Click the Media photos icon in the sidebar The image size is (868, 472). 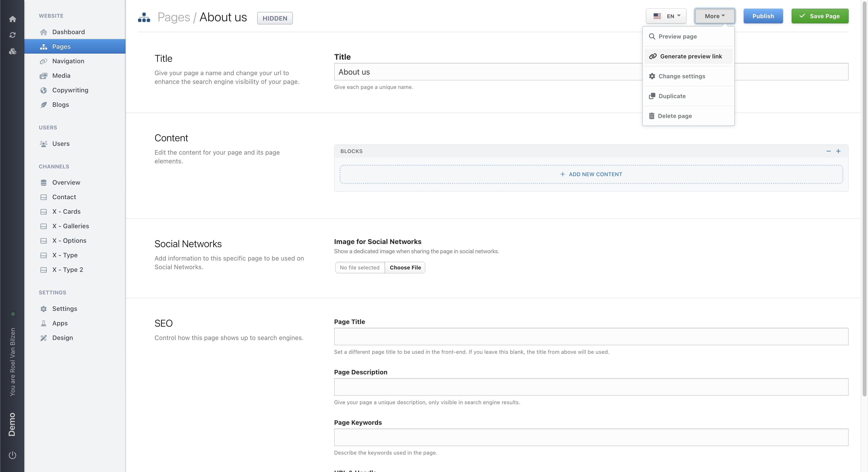coord(44,76)
